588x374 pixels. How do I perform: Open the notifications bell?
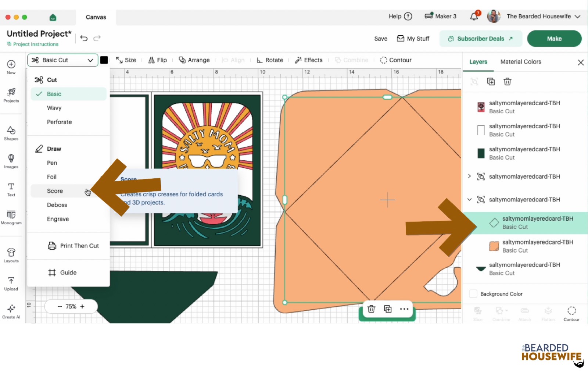click(475, 16)
